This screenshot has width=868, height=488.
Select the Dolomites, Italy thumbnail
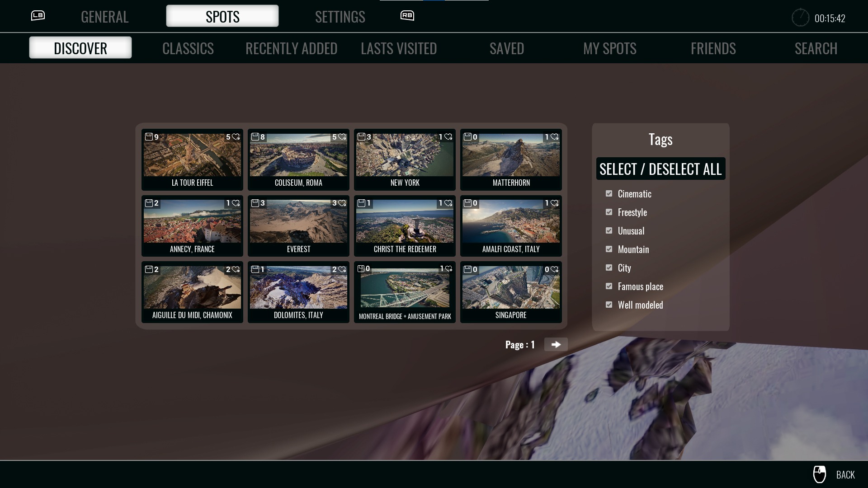298,287
